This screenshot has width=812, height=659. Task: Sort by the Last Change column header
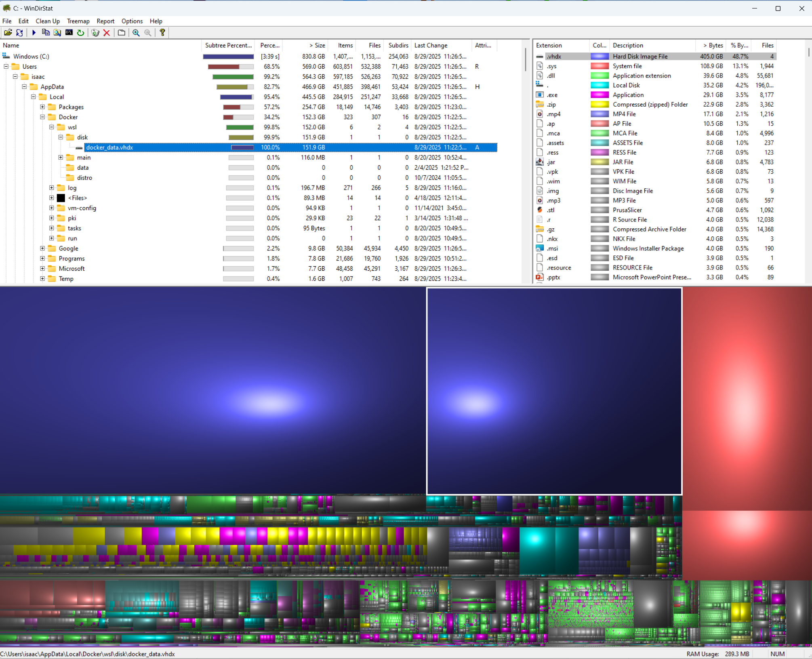point(441,45)
